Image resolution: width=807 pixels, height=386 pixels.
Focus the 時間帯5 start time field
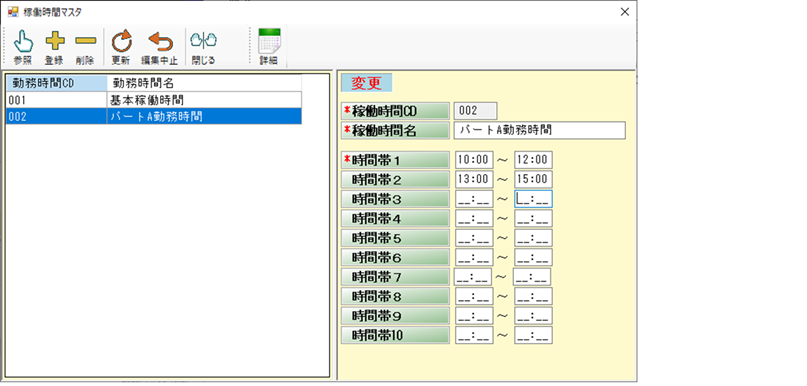coord(474,238)
